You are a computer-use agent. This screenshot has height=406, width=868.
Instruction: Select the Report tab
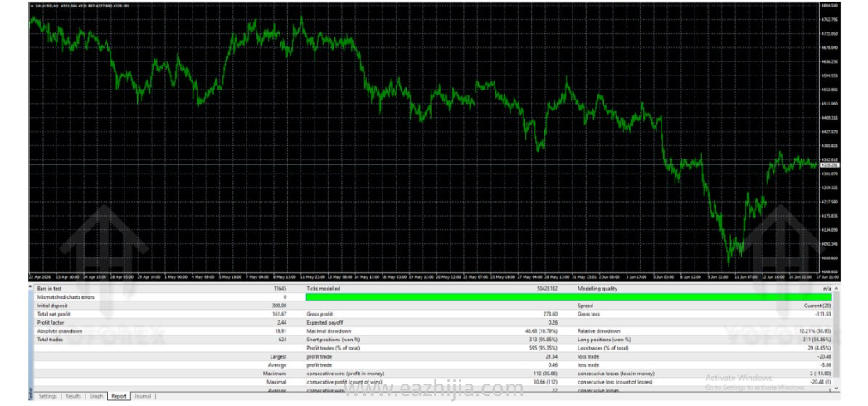coord(119,396)
